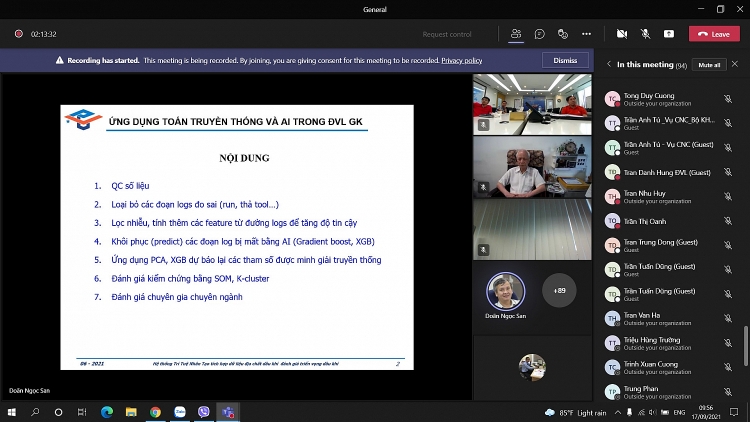Click the +89 more participants overflow

click(558, 291)
